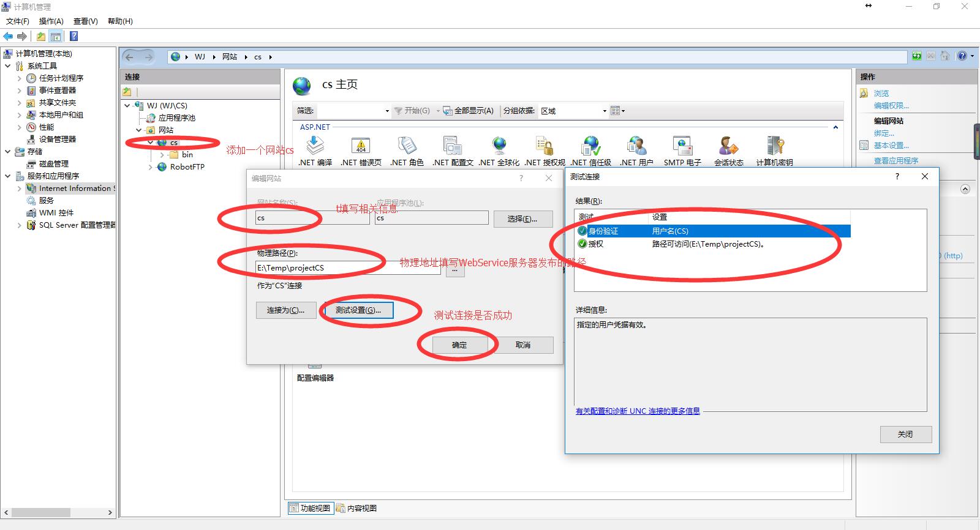Click the IIS navigation back button
The width and height of the screenshot is (980, 530).
point(129,57)
